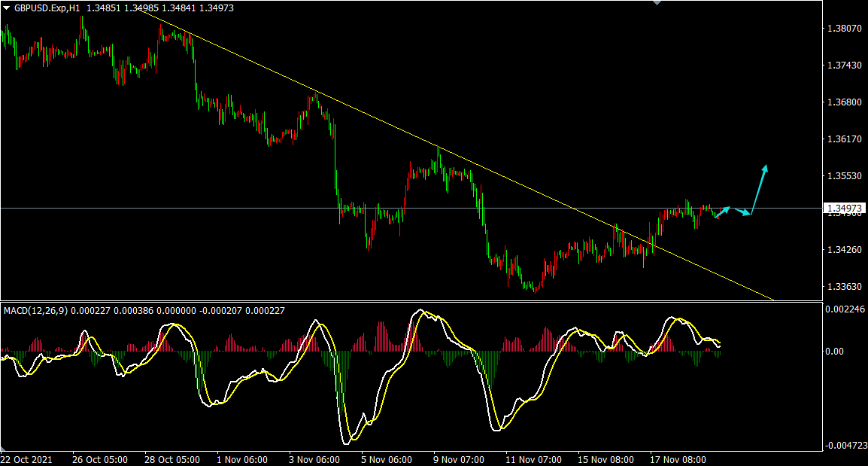This screenshot has height=466, width=868.
Task: Click the 22 Oct 2021 date label
Action: point(26,460)
